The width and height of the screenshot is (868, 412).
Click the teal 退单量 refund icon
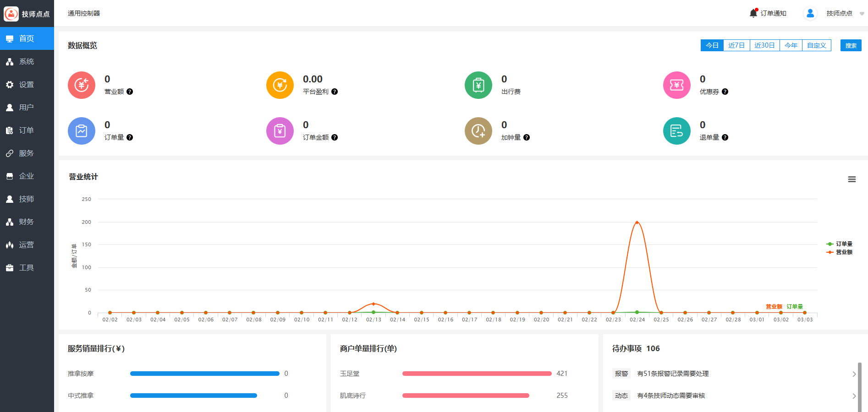coord(677,131)
